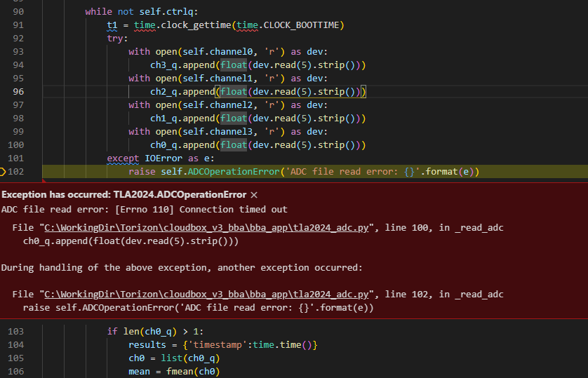The image size is (588, 378).
Task: Click 'timestamp' string on line 104
Action: [218, 345]
